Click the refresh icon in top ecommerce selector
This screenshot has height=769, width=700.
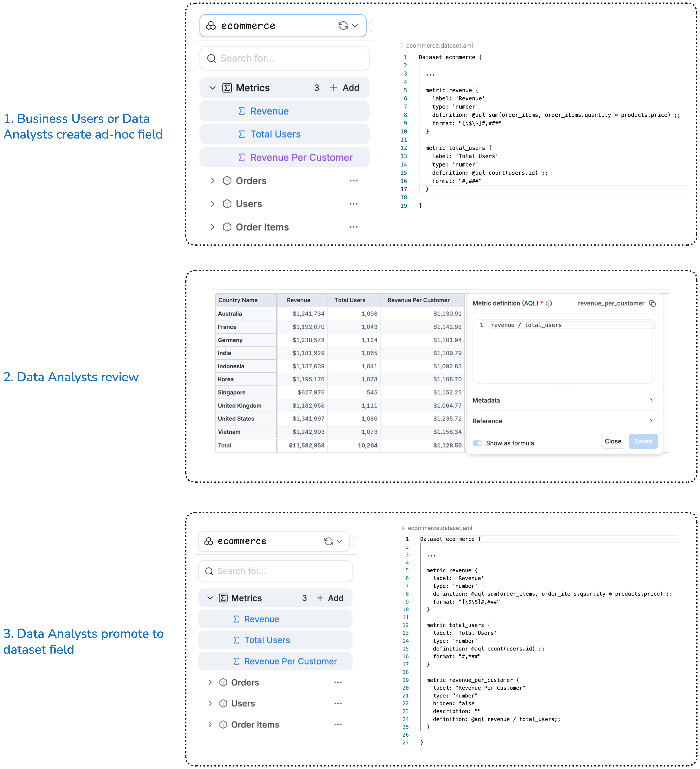[x=343, y=26]
